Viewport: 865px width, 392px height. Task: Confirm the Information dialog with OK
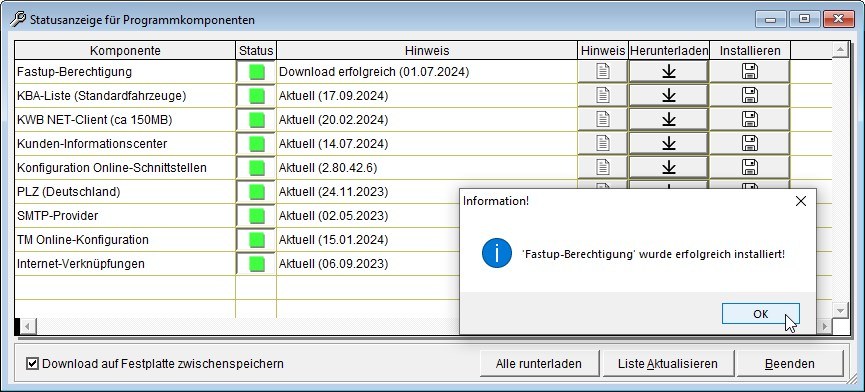click(760, 314)
